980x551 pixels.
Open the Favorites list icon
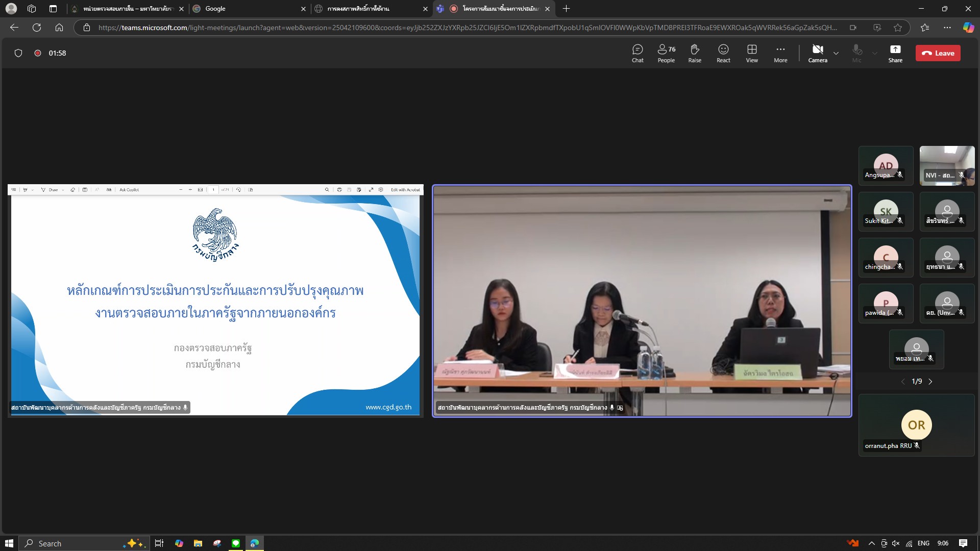coord(925,28)
